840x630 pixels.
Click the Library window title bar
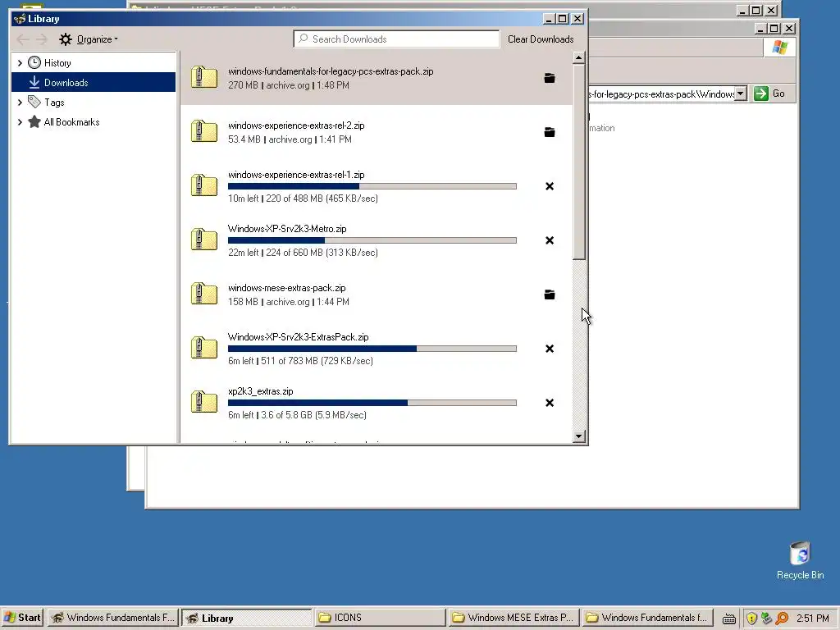[x=279, y=19]
